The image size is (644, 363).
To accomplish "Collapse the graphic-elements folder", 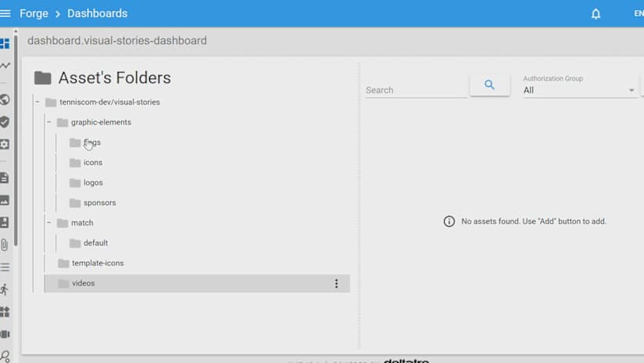I will point(48,122).
